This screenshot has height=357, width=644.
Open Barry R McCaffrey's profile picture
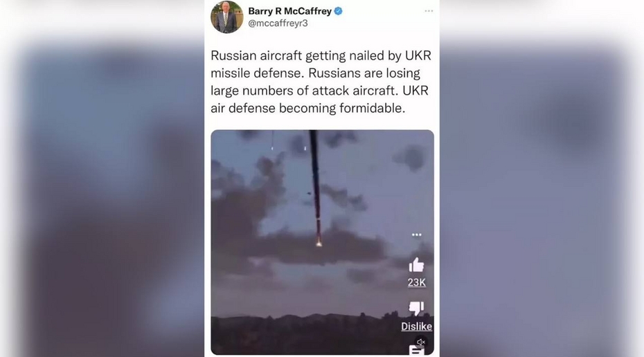click(x=226, y=17)
